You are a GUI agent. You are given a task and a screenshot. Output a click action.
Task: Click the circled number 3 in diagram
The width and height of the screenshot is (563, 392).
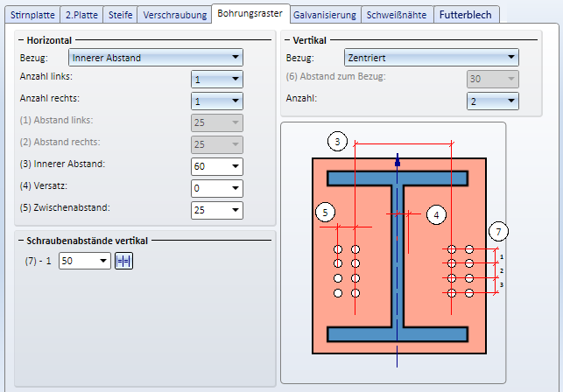337,142
